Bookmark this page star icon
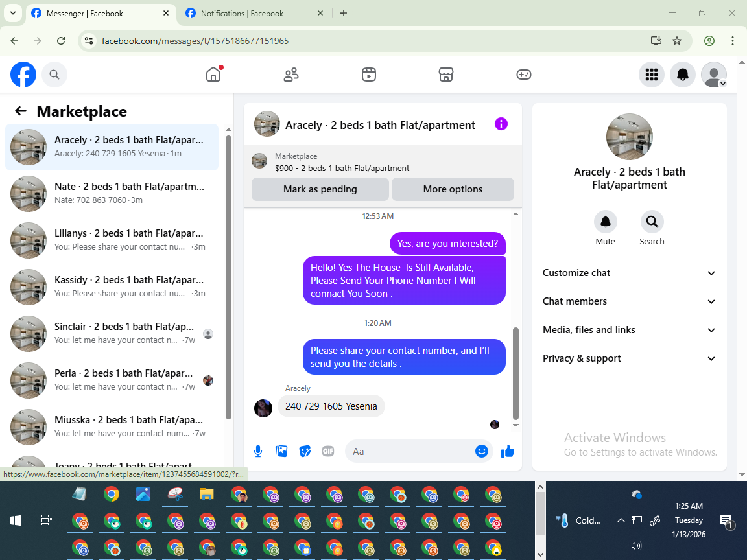The width and height of the screenshot is (747, 560). click(676, 41)
